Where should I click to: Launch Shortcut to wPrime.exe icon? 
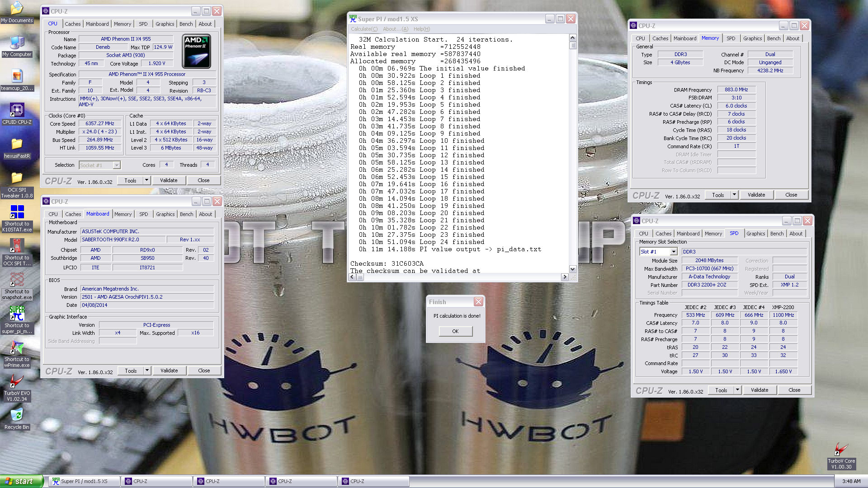[17, 354]
